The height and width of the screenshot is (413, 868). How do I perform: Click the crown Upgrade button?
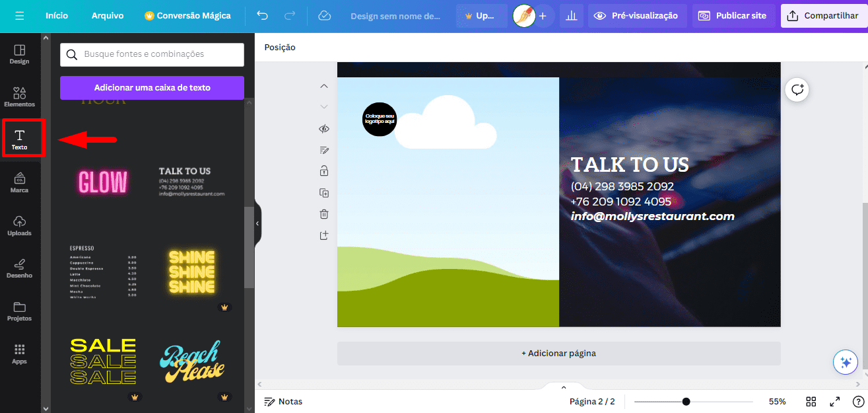point(481,16)
